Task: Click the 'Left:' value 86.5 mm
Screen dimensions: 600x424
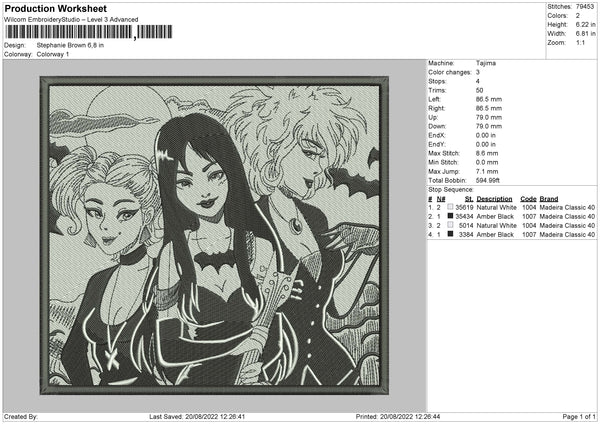Action: [x=489, y=99]
